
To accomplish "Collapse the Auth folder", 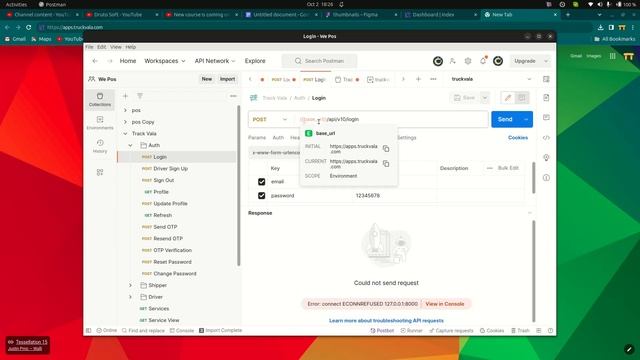I will tap(130, 145).
